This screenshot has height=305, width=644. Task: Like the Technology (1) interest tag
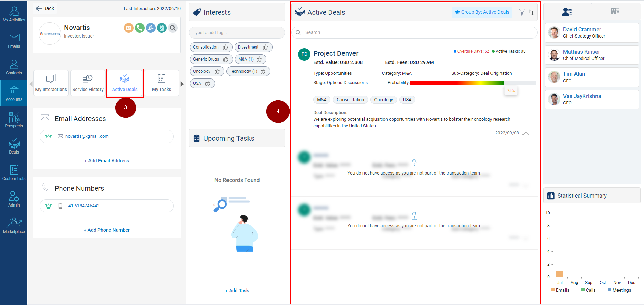pyautogui.click(x=263, y=71)
